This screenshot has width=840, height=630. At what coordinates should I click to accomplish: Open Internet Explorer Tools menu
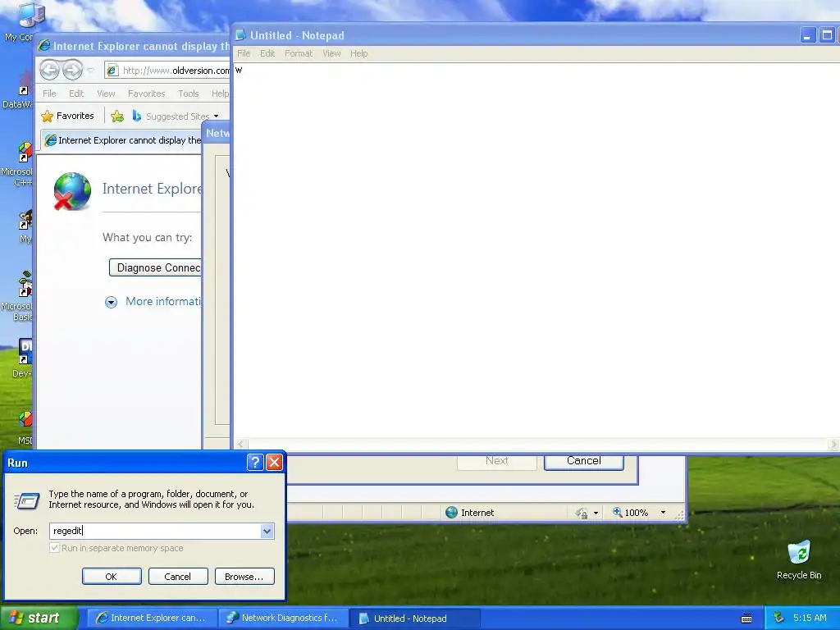pyautogui.click(x=189, y=94)
